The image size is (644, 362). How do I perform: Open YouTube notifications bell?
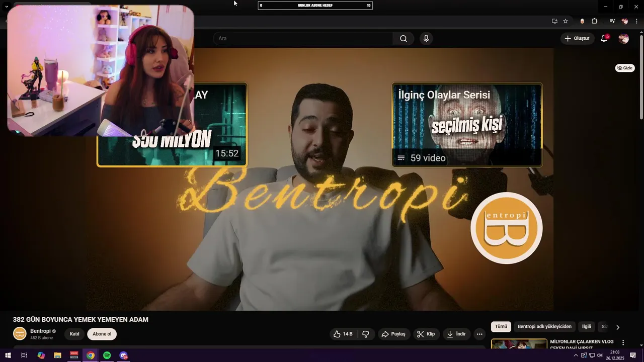pos(605,38)
